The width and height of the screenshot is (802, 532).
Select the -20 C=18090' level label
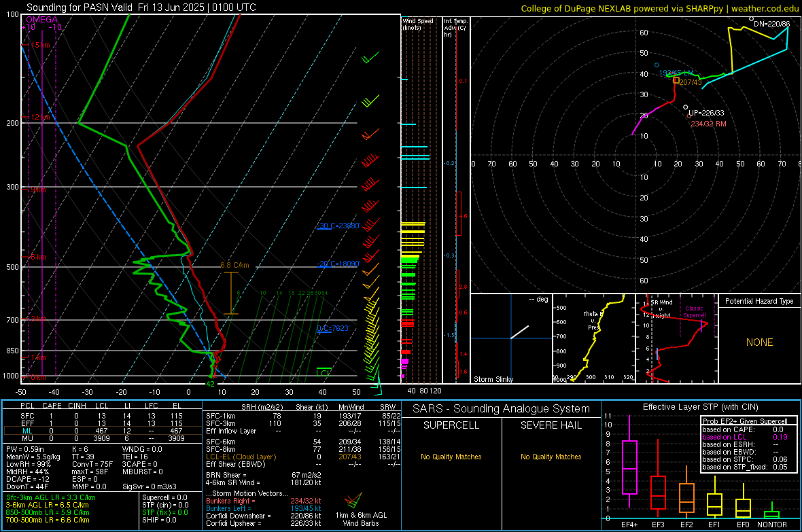338,264
